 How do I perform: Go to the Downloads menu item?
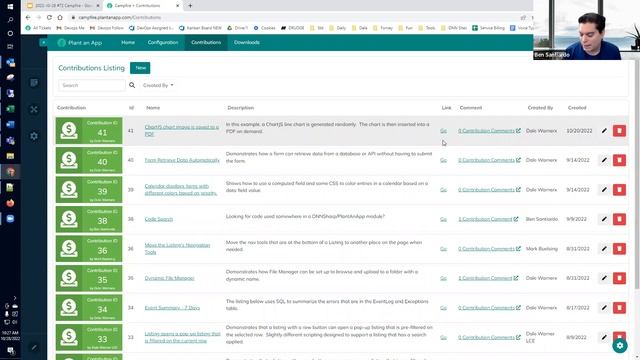(247, 42)
